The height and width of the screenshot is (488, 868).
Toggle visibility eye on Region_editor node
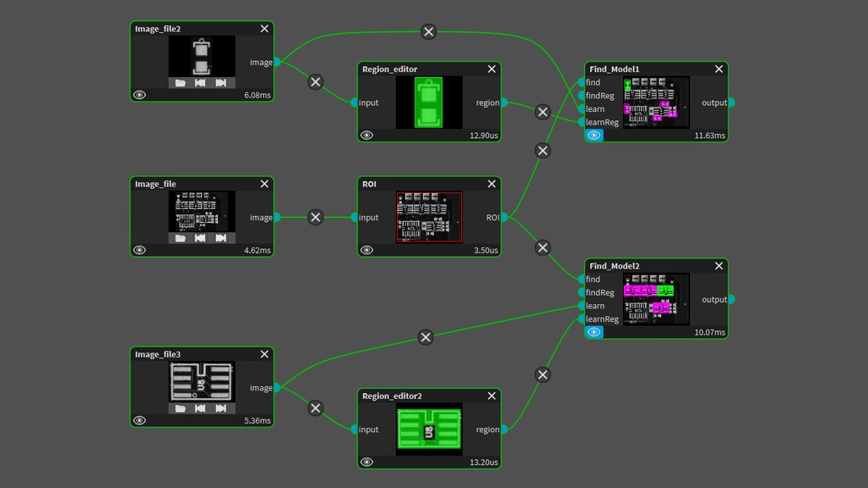click(x=367, y=136)
